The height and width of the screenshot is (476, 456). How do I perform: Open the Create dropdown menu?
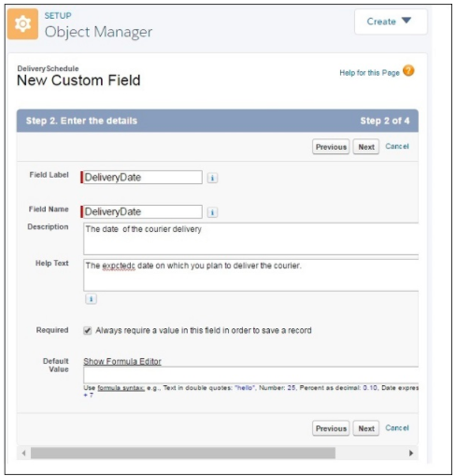(391, 22)
